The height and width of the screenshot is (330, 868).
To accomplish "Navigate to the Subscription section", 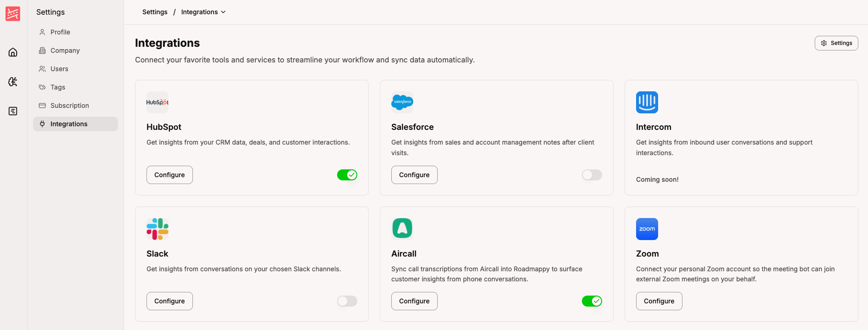I will point(69,105).
